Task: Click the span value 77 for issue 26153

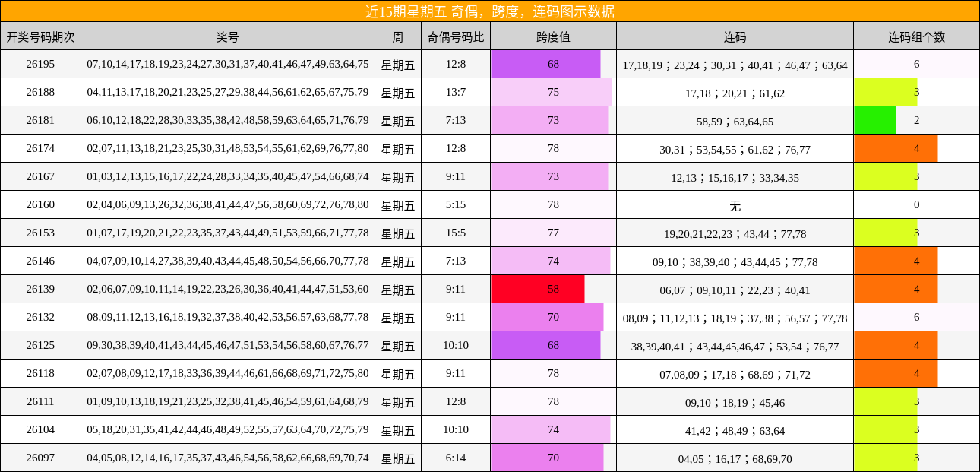Action: 553,233
